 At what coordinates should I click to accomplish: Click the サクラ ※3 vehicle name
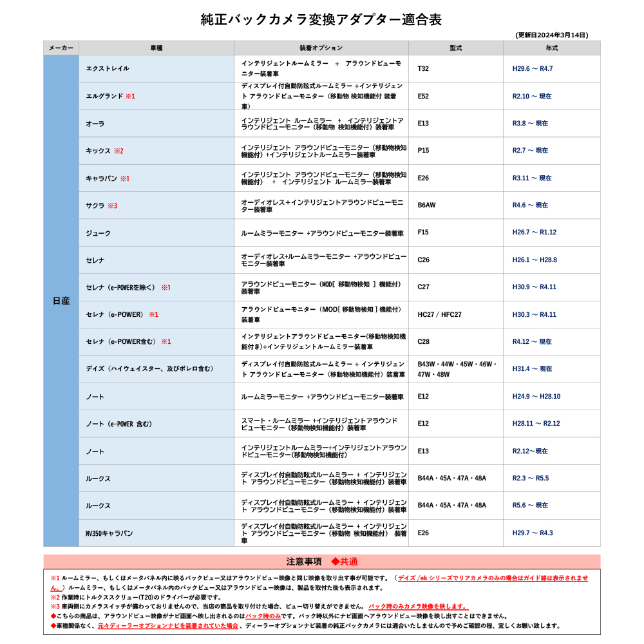(102, 205)
